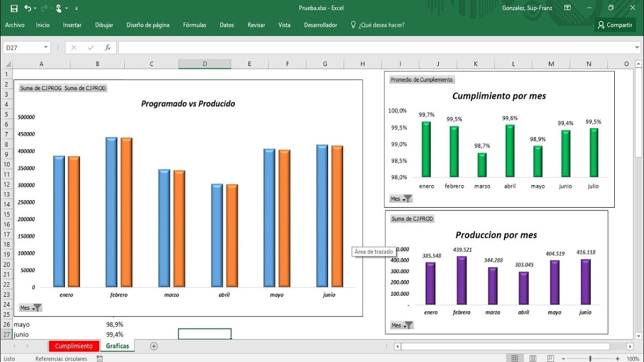Click the Compartir button
This screenshot has width=644, height=362.
pos(614,25)
